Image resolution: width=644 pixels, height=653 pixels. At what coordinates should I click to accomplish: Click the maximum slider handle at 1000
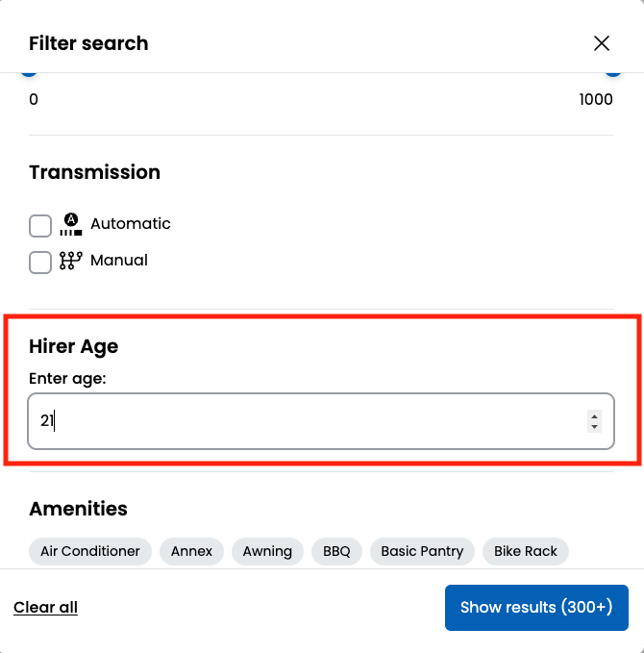pos(613,73)
